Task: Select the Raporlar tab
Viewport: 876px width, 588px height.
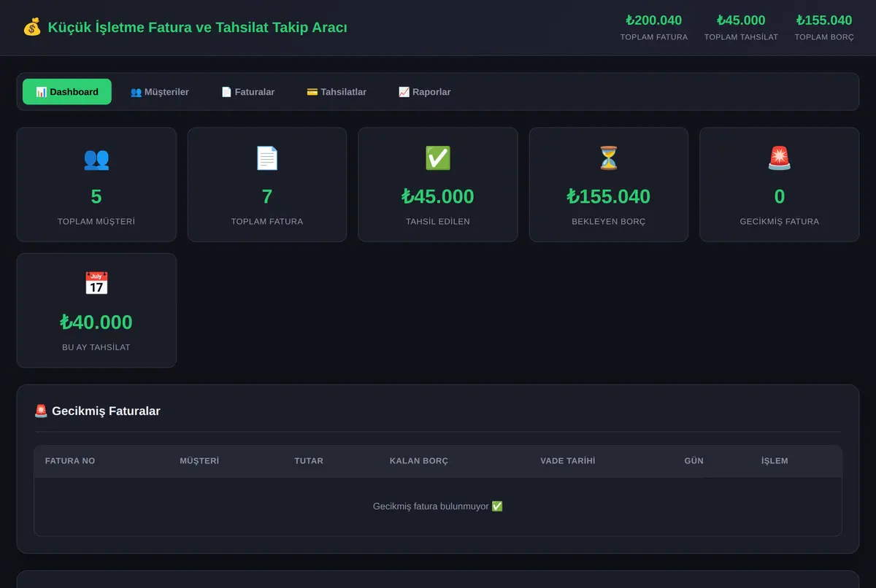Action: (x=425, y=92)
